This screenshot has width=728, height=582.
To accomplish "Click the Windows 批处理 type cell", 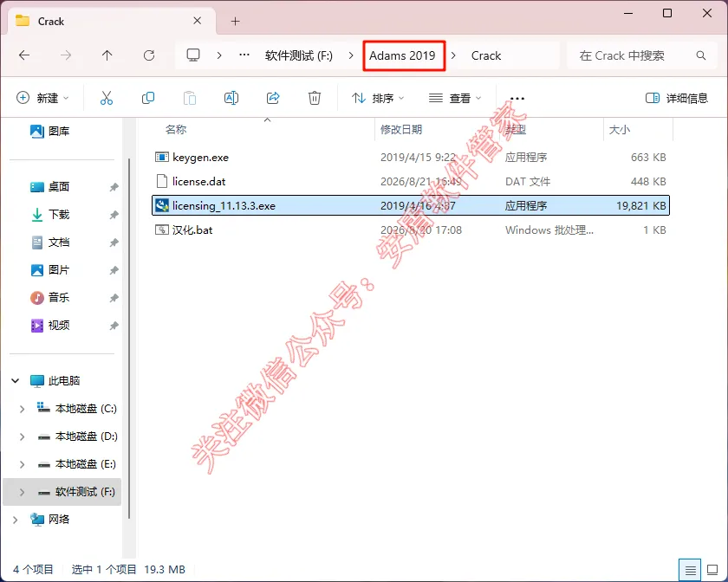I will (549, 230).
